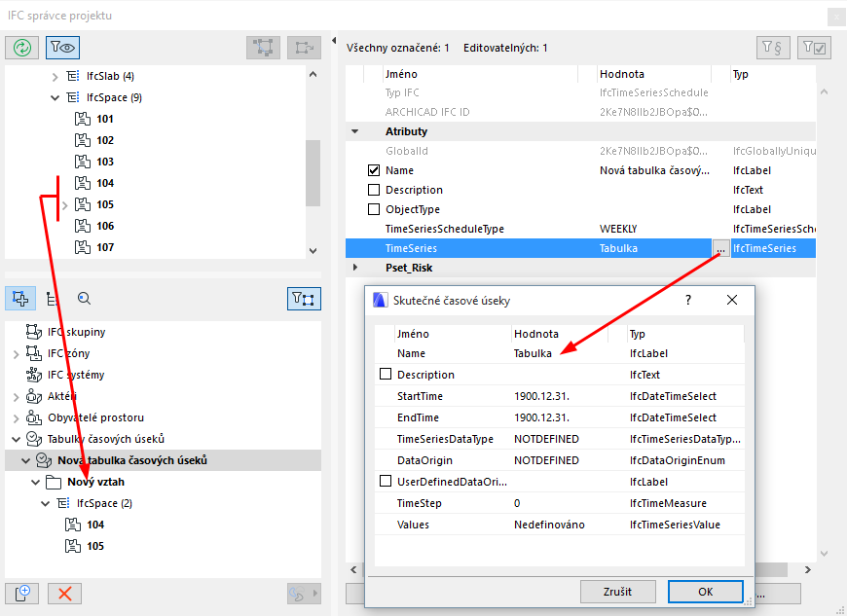Check Description checkbox in dialog
The width and height of the screenshot is (847, 616).
386,374
